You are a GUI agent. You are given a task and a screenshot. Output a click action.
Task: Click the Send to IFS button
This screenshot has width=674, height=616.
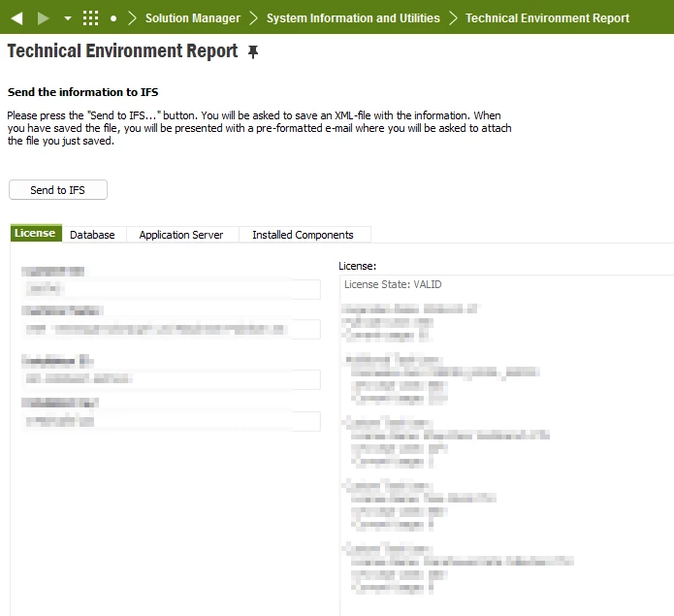click(x=58, y=189)
